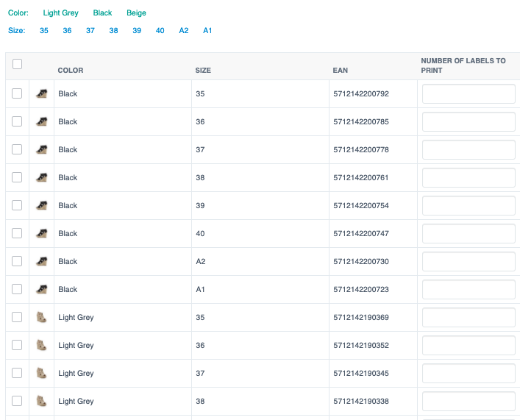Filter by Light Grey color link

coord(60,13)
